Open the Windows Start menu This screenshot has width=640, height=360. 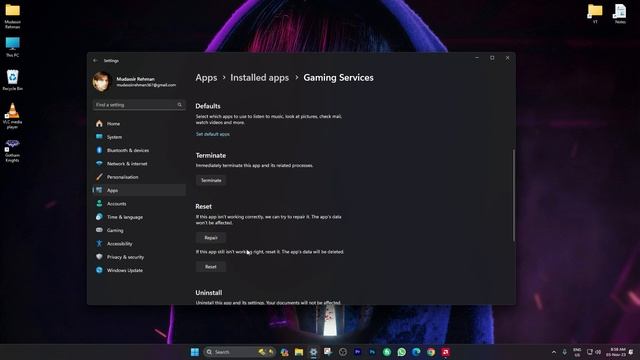pyautogui.click(x=195, y=352)
